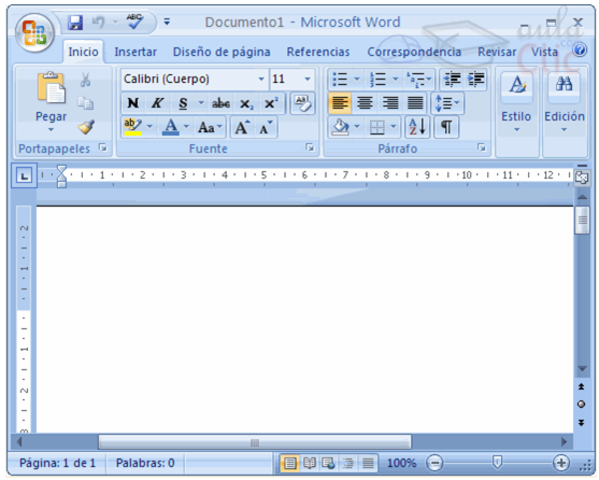
Task: Click the horizontal scrollbar thumb
Action: 255,443
